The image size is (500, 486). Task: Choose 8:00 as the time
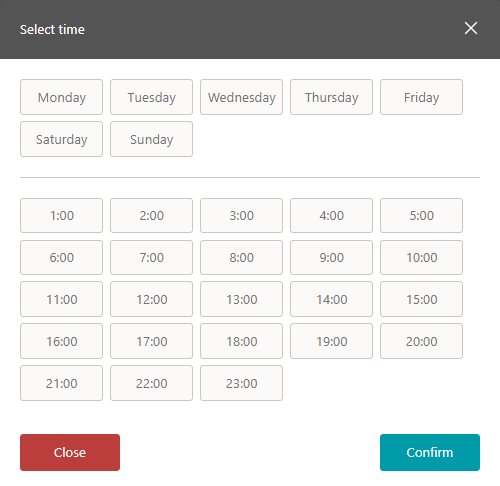click(241, 258)
